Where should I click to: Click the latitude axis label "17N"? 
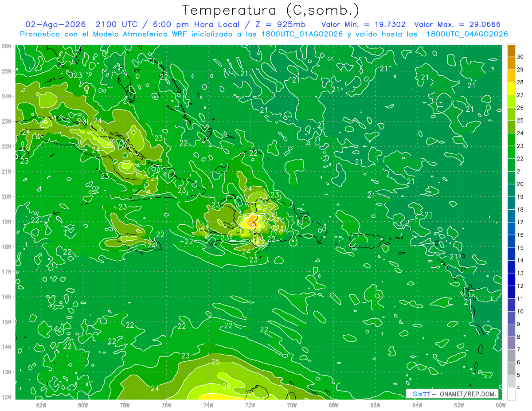point(7,271)
